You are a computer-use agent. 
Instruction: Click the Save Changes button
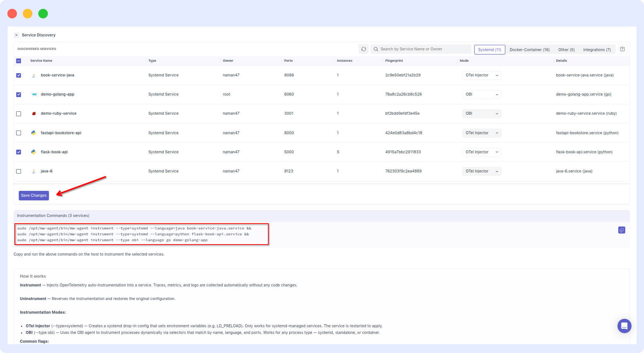34,196
